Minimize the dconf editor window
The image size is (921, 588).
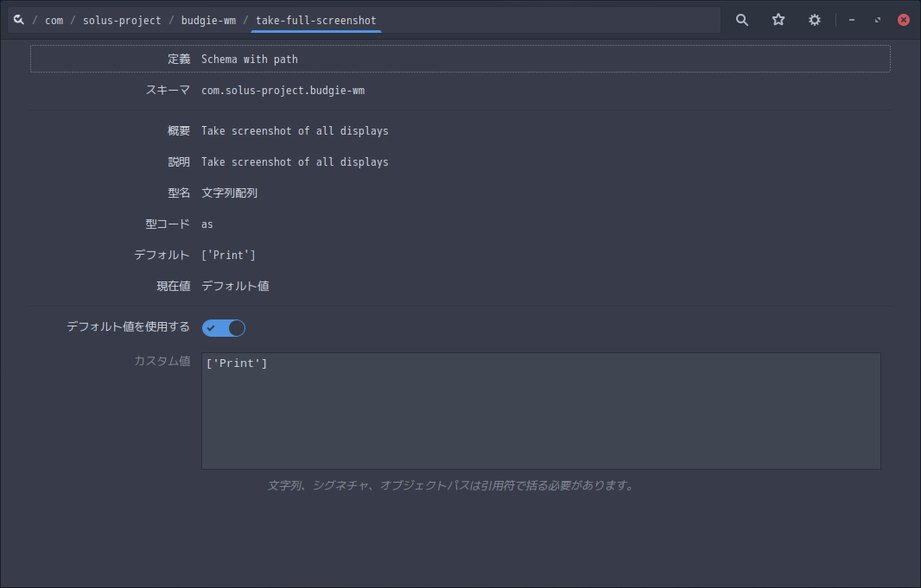tap(852, 20)
